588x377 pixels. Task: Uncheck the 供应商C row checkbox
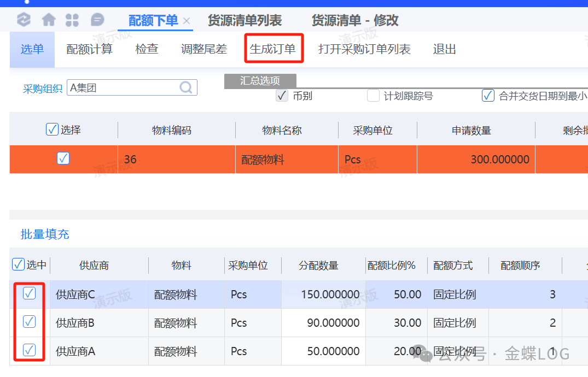click(x=30, y=294)
